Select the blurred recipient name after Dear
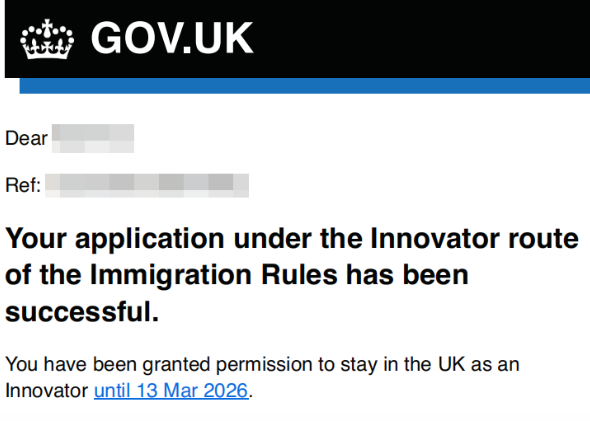590x421 pixels. pyautogui.click(x=93, y=138)
